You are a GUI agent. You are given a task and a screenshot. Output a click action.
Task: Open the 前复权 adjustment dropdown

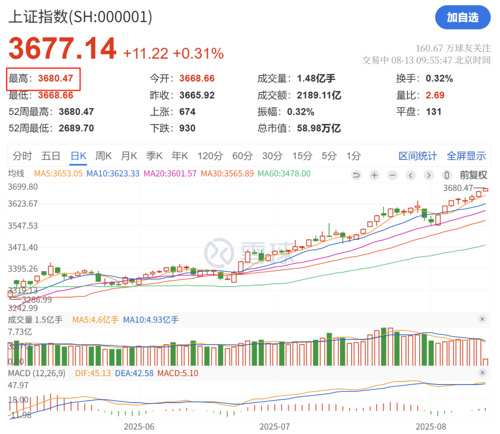pyautogui.click(x=473, y=175)
